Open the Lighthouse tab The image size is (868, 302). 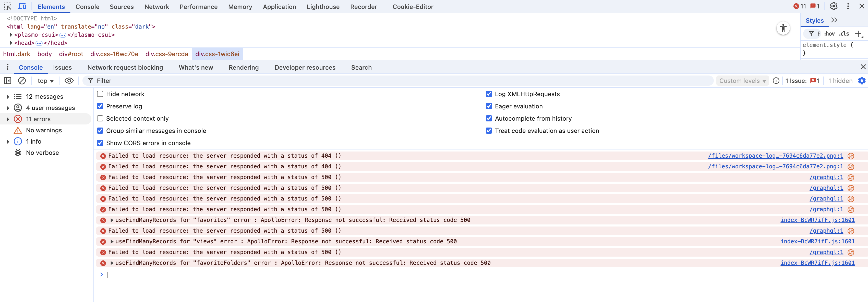[323, 7]
